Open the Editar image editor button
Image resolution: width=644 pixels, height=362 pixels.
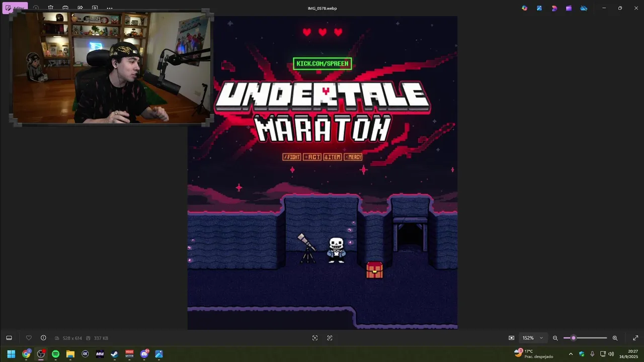pos(15,8)
